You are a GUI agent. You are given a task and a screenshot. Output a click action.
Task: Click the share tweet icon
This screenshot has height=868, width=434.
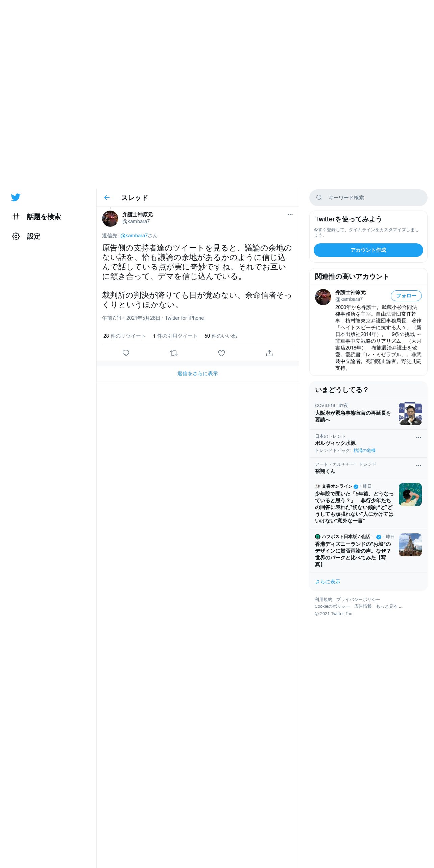pyautogui.click(x=269, y=353)
